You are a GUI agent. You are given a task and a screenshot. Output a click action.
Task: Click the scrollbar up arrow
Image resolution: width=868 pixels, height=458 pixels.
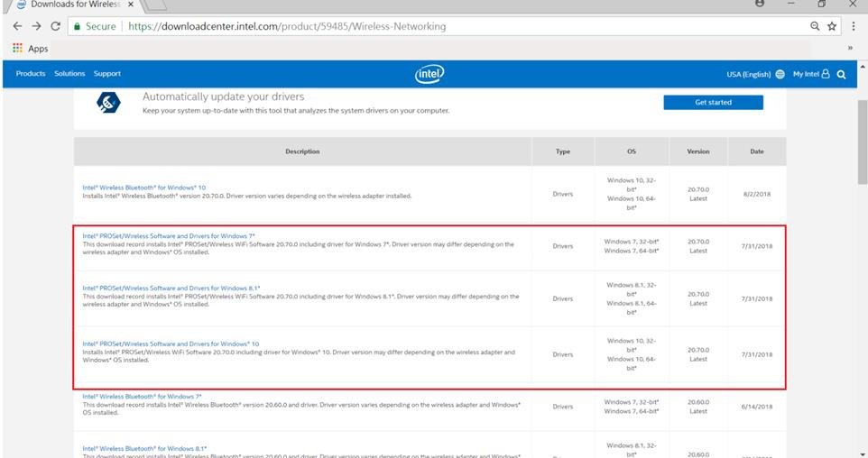(x=863, y=67)
